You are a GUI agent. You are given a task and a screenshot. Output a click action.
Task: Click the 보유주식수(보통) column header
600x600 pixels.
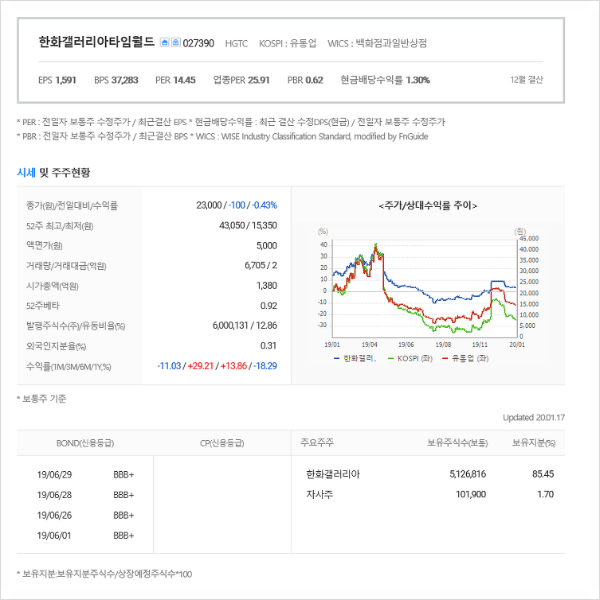457,443
